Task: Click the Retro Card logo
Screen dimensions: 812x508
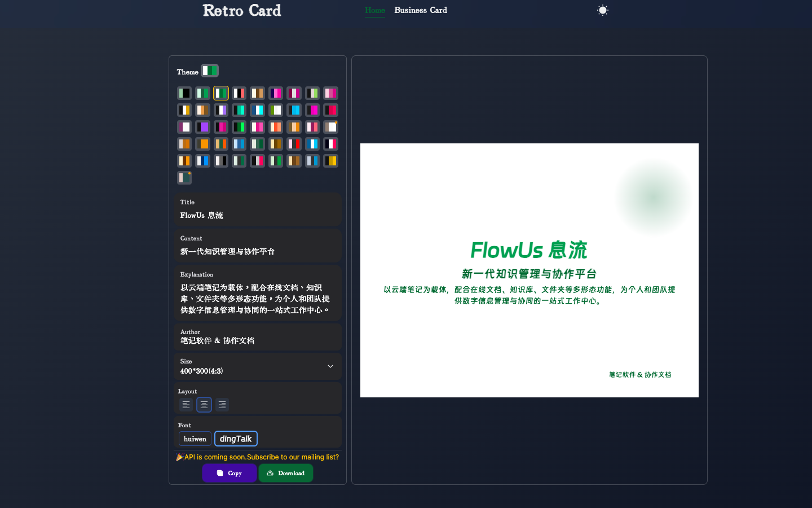Action: [x=242, y=10]
